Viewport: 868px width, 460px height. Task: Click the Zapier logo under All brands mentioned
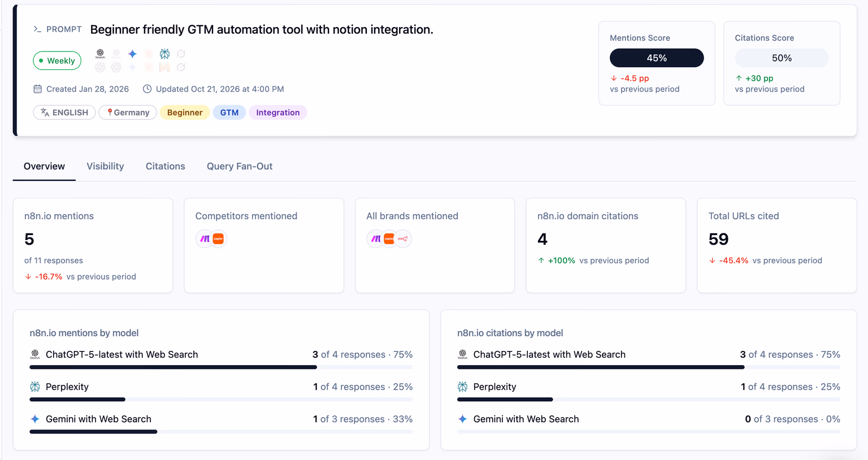pos(389,239)
